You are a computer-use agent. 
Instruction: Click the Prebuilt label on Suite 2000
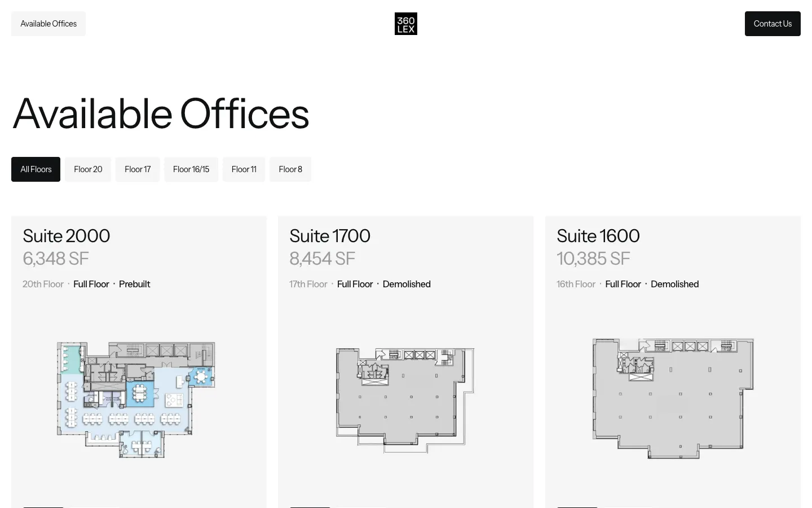tap(135, 284)
